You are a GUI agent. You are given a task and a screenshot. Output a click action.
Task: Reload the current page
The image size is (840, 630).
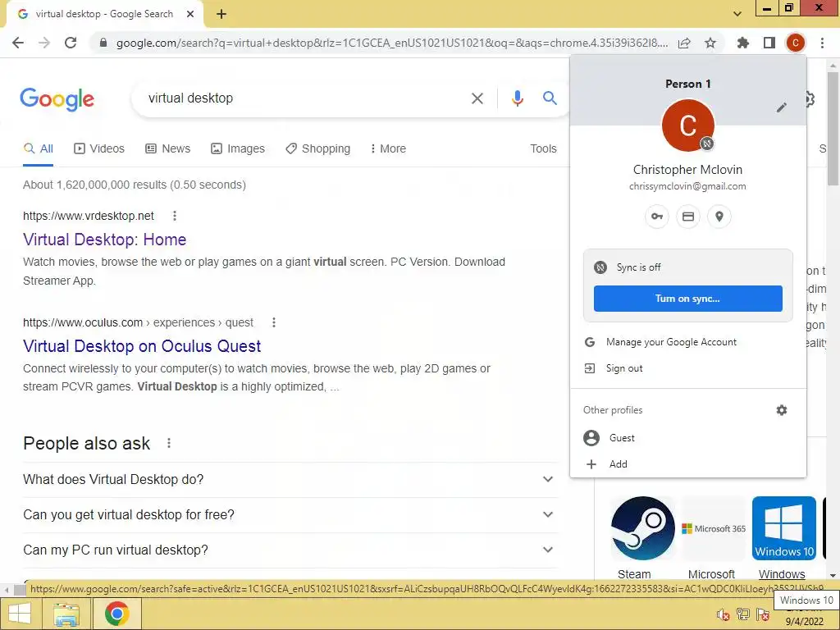71,43
